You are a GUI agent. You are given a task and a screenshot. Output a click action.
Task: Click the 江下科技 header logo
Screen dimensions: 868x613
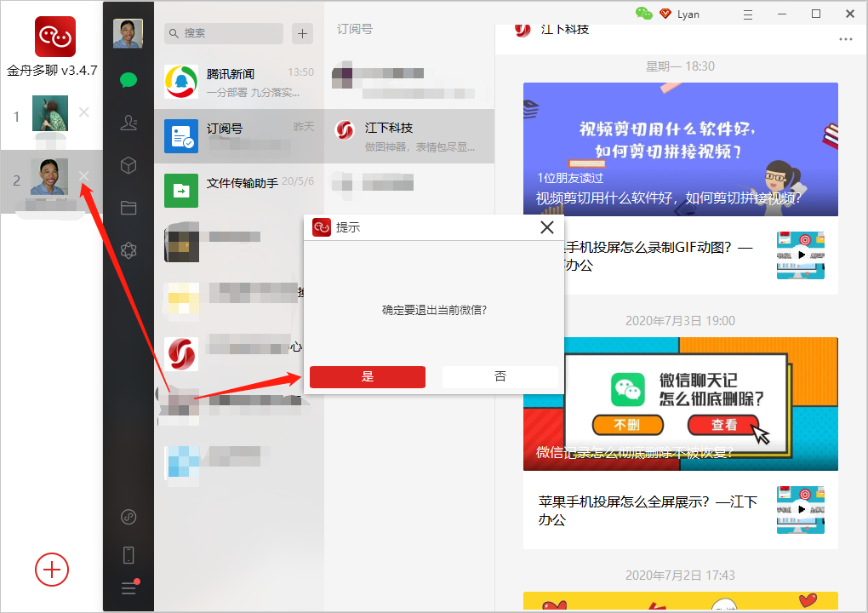(x=522, y=30)
